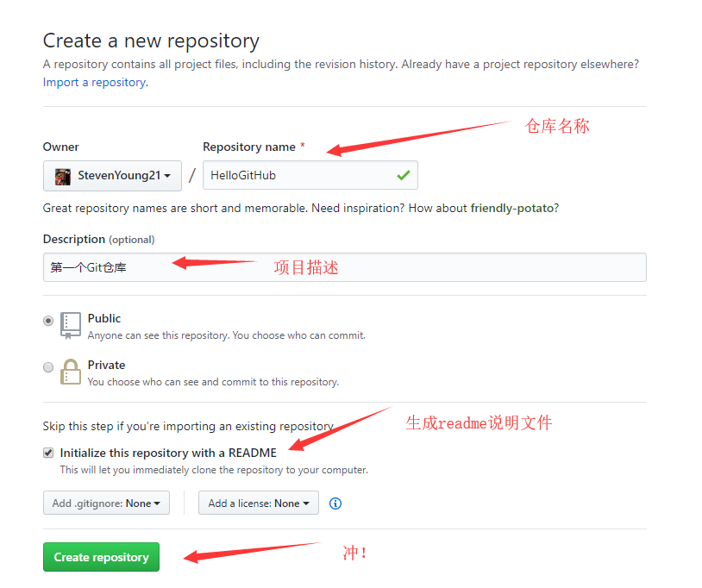Open the Import a repository link

[x=96, y=83]
